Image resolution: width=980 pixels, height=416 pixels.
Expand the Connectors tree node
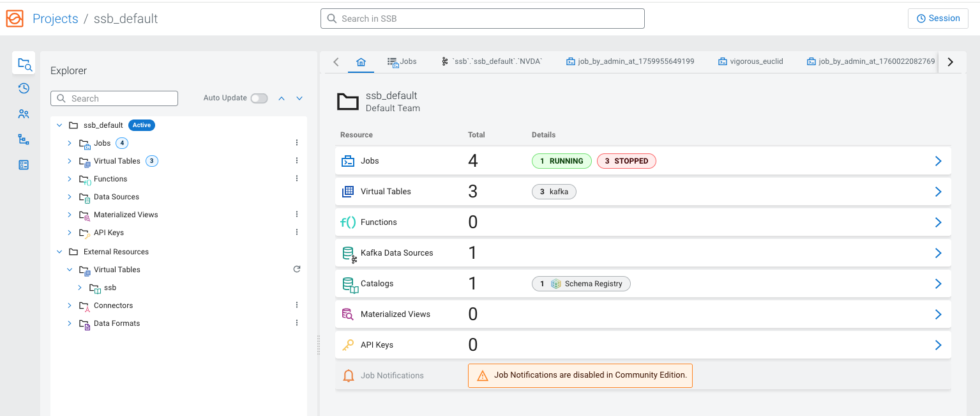tap(70, 305)
